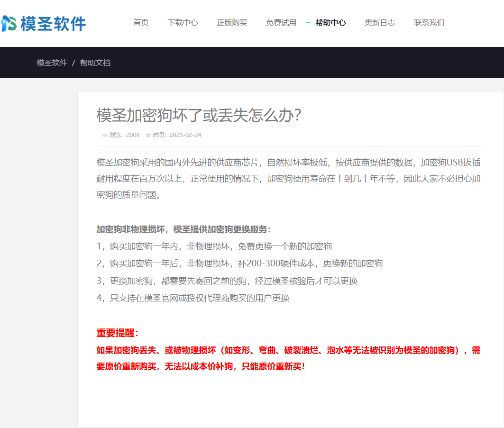Open the 首页 navigation item
Screen dimensions: 504x428
pyautogui.click(x=141, y=22)
